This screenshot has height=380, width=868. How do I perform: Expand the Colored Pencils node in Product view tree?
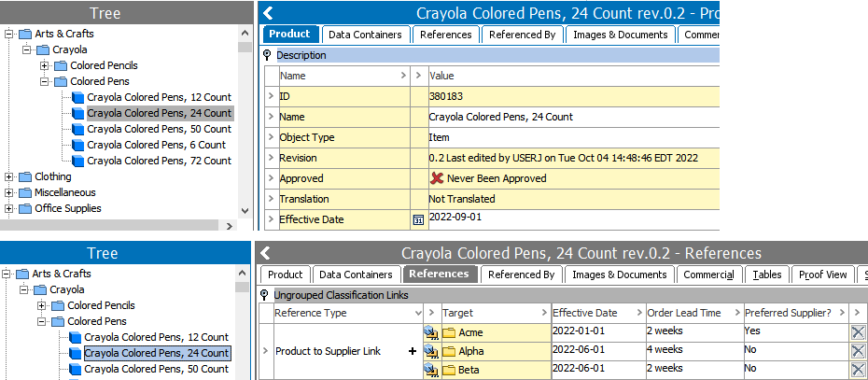[44, 66]
